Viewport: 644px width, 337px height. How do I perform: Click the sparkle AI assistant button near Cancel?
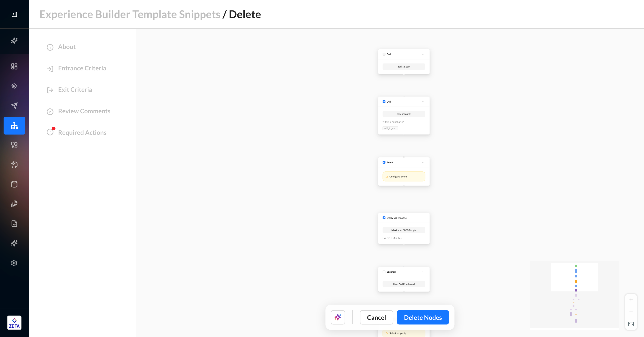tap(338, 317)
